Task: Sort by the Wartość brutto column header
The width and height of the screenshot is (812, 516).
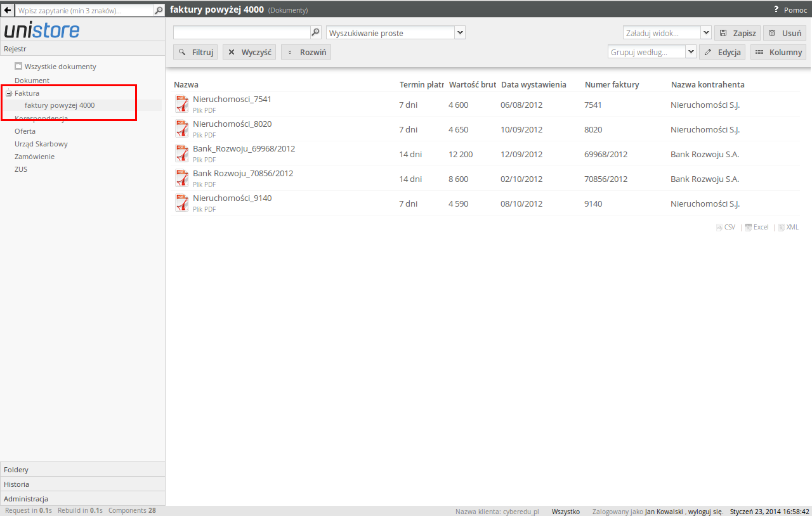Action: [x=473, y=84]
